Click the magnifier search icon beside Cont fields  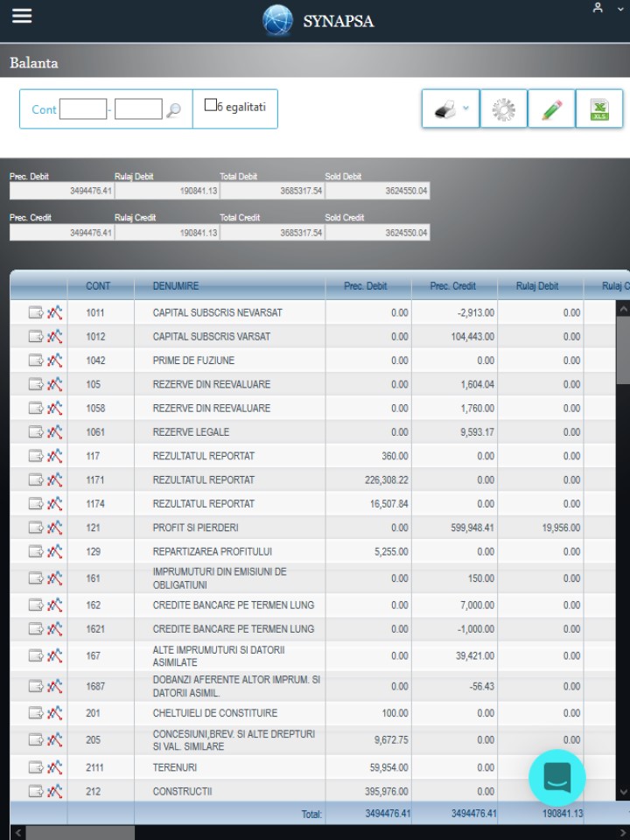(x=173, y=110)
